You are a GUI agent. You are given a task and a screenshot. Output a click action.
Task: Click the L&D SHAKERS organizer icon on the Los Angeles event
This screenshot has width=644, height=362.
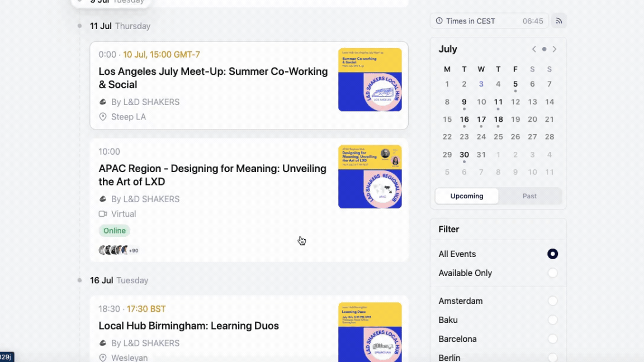103,102
